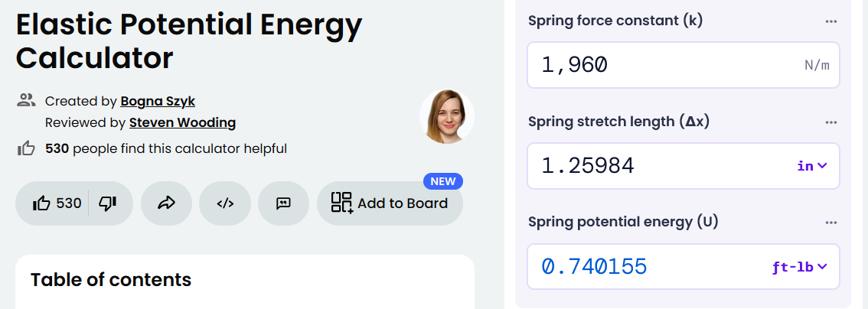Click the Spring stretch length input field
868x309 pixels.
coord(683,166)
